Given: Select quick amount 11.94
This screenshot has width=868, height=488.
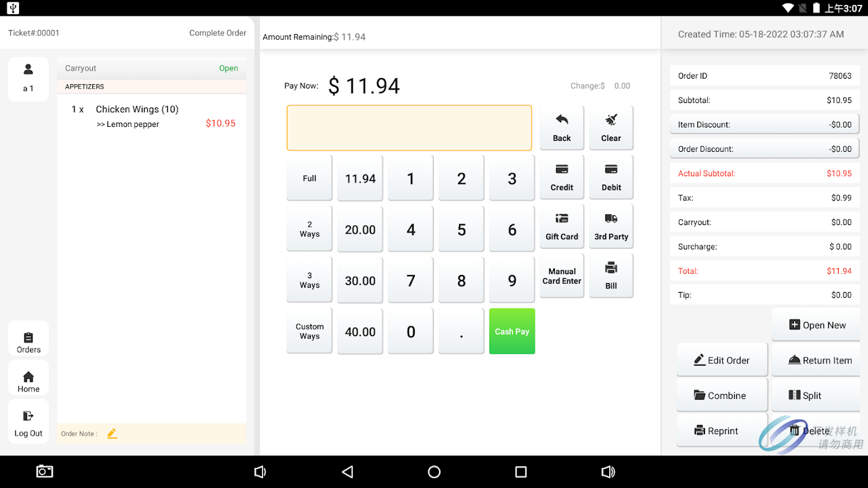Looking at the screenshot, I should (x=360, y=178).
